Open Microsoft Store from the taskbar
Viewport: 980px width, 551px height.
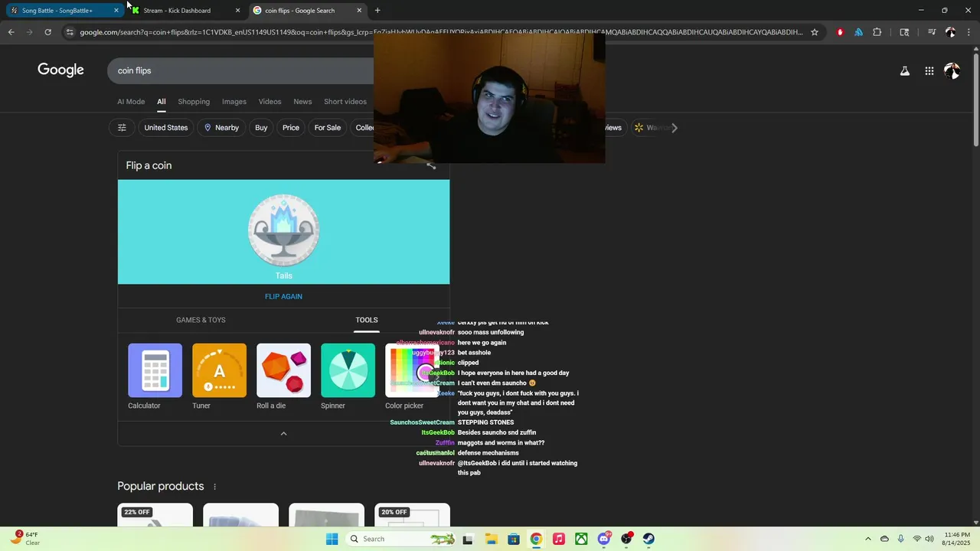tap(514, 539)
